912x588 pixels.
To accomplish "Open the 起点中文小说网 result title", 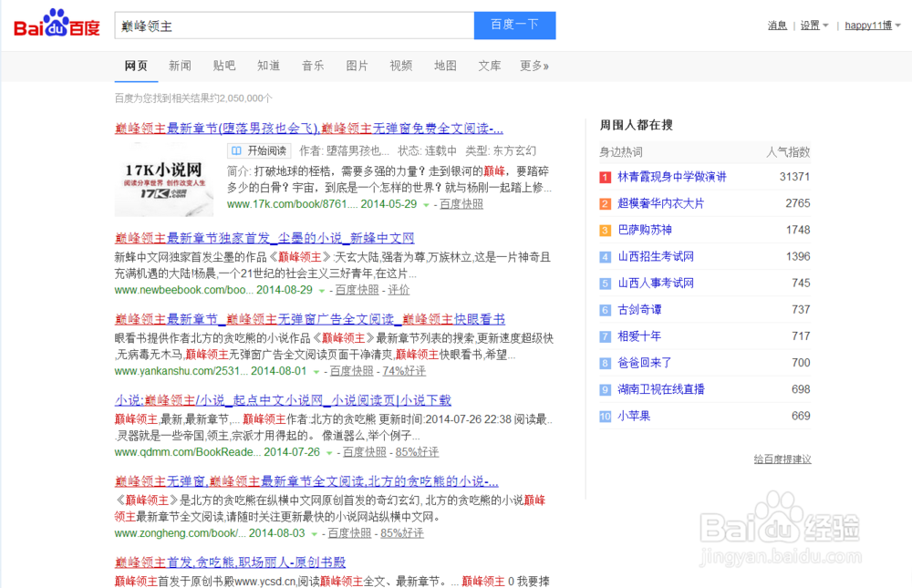I will [283, 400].
